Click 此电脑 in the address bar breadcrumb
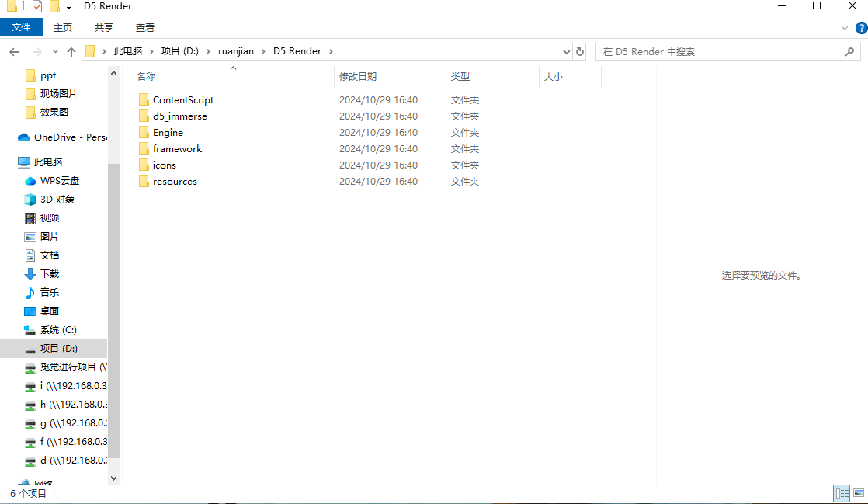 coord(128,51)
